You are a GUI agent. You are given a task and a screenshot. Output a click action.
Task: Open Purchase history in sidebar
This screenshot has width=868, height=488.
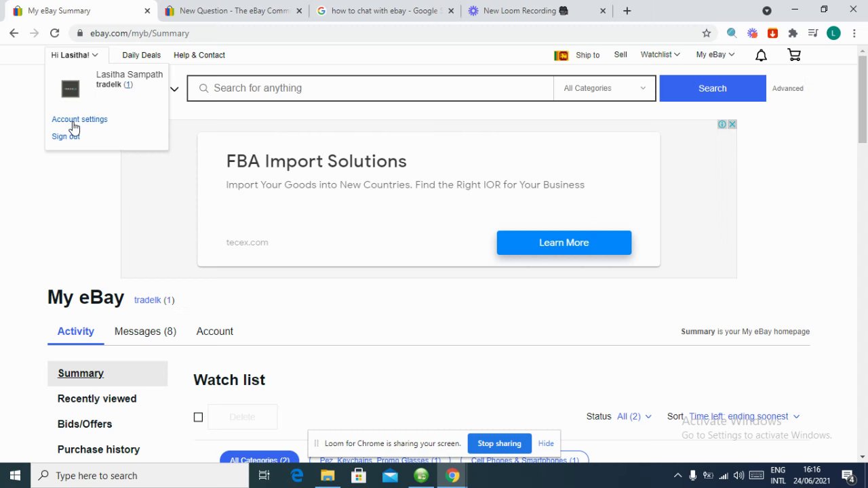(98, 449)
